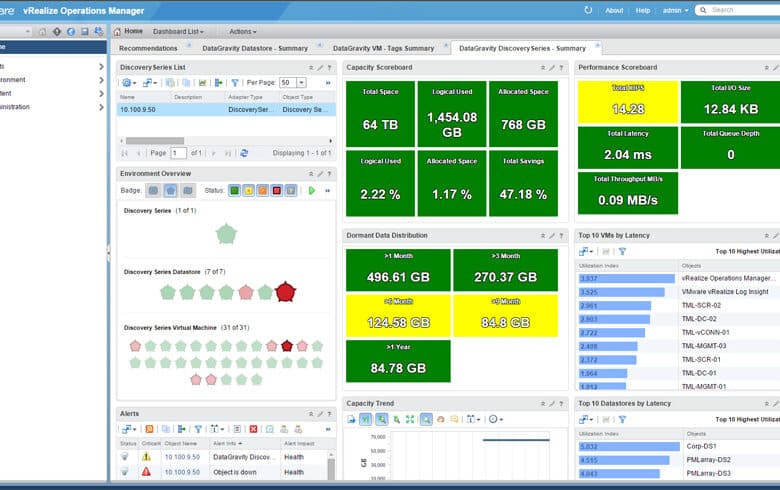Select DataGravity Discovery Series - Summary tab

[522, 48]
